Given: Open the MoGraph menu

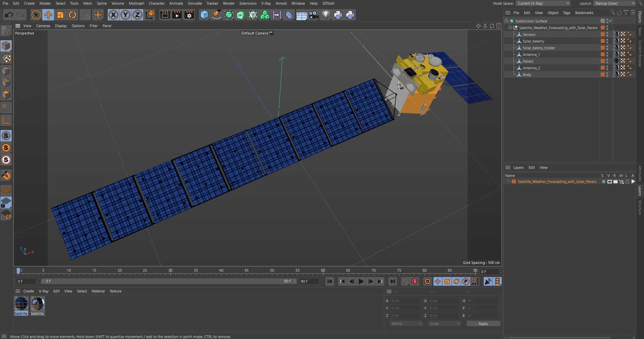Looking at the screenshot, I should click(x=137, y=3).
